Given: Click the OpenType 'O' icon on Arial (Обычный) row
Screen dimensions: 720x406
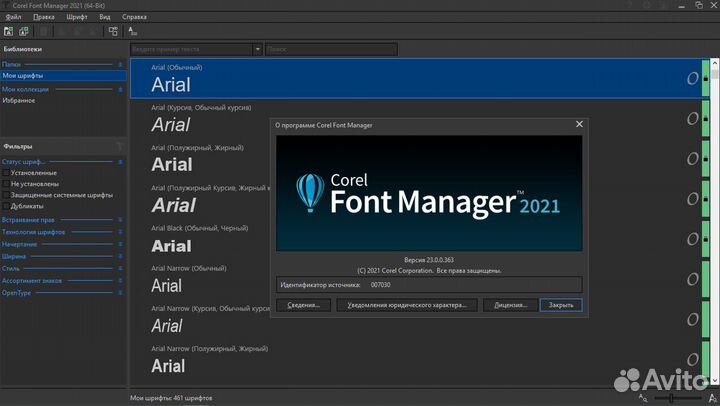Looking at the screenshot, I should pyautogui.click(x=691, y=78).
